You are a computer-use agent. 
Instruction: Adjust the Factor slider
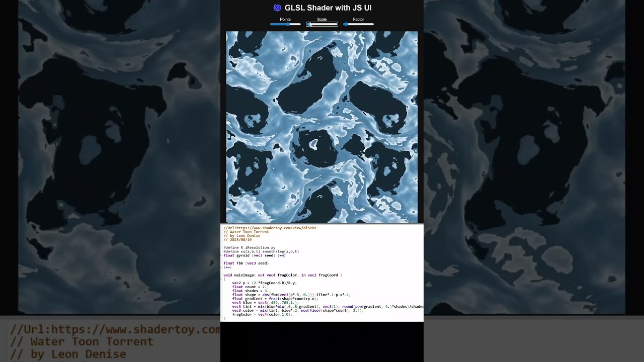358,24
